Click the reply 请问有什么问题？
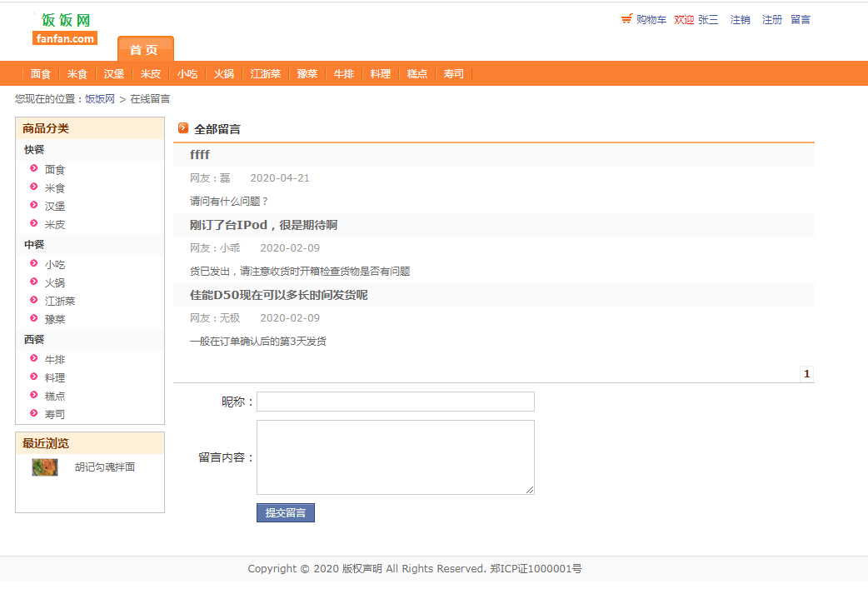The image size is (868, 604). pos(229,201)
